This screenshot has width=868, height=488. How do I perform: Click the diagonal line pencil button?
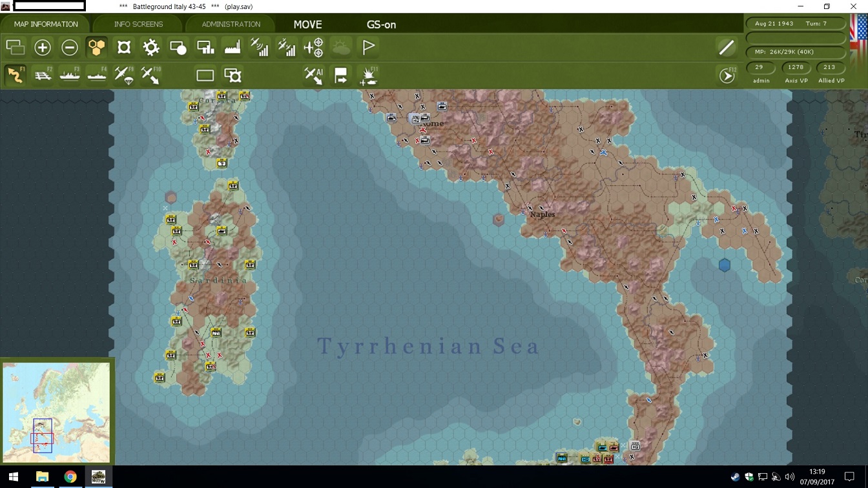point(727,47)
